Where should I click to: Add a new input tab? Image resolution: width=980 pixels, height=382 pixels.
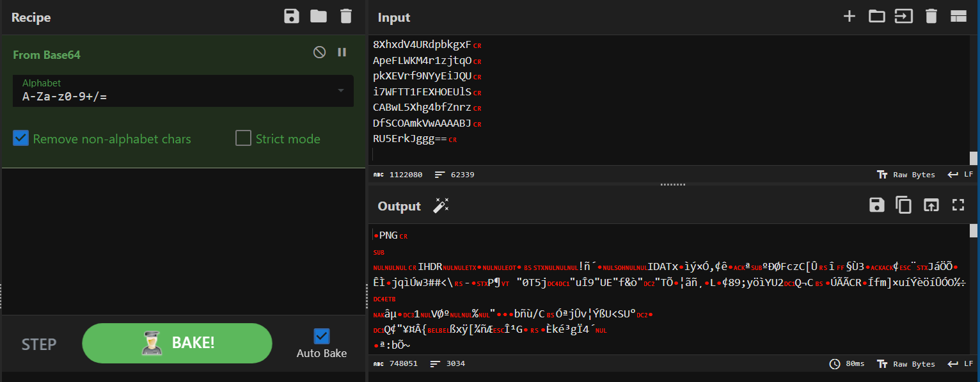849,17
